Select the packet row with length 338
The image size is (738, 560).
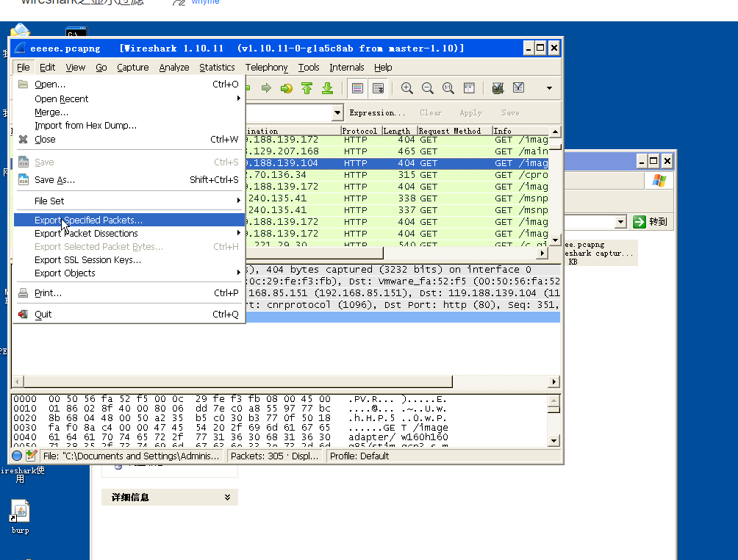click(397, 198)
